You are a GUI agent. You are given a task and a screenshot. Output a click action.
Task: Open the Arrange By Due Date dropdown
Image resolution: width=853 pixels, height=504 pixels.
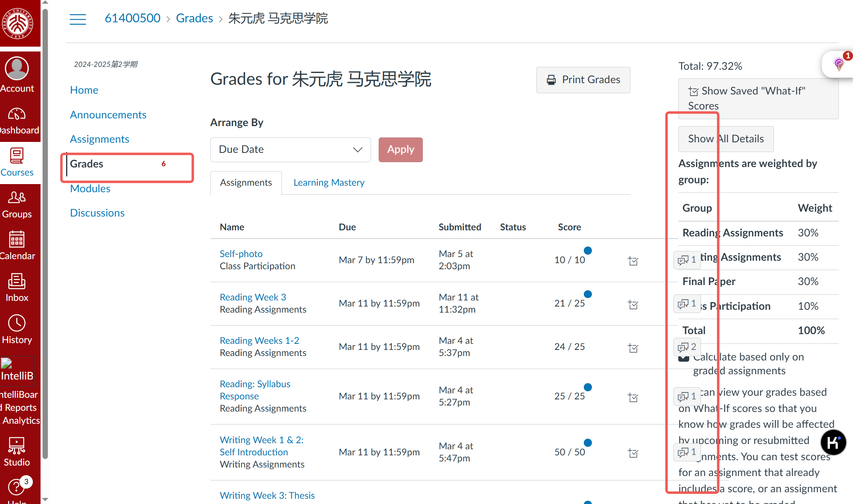coord(290,150)
